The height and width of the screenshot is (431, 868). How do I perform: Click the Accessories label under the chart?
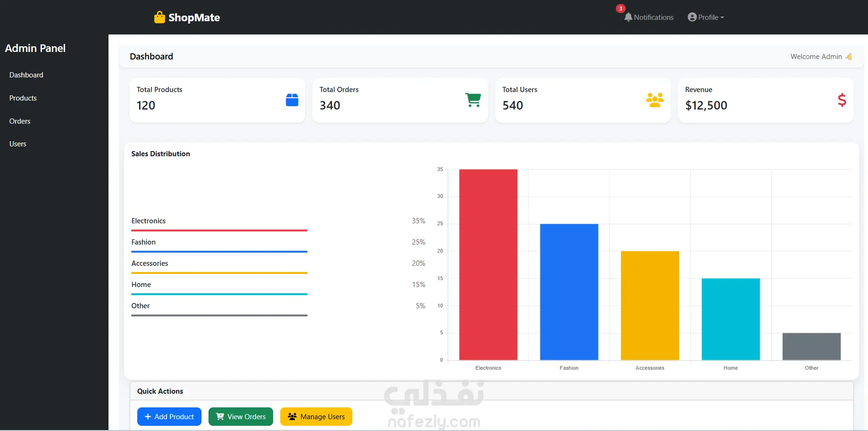650,368
